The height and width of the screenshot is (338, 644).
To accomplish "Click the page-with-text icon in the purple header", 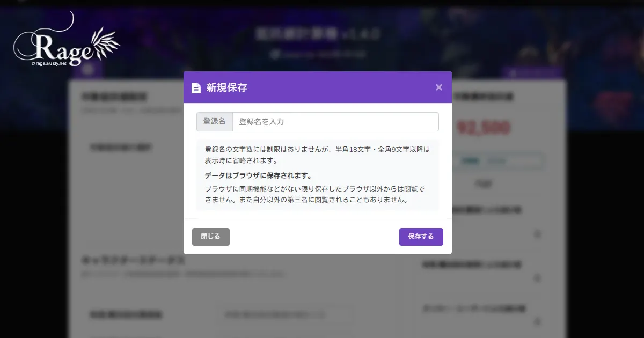I will pos(196,87).
